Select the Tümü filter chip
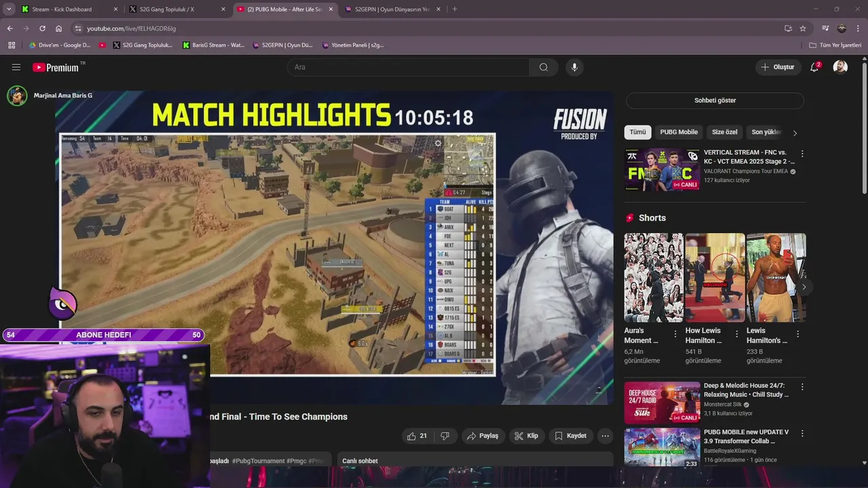This screenshot has height=488, width=868. (x=637, y=132)
